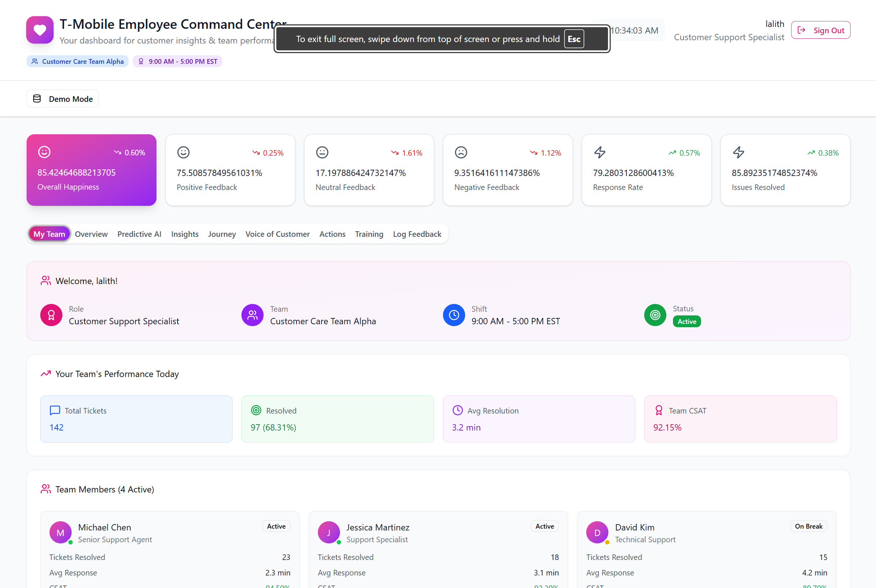Image resolution: width=876 pixels, height=588 pixels.
Task: Click the pink Role badge icon
Action: (51, 315)
